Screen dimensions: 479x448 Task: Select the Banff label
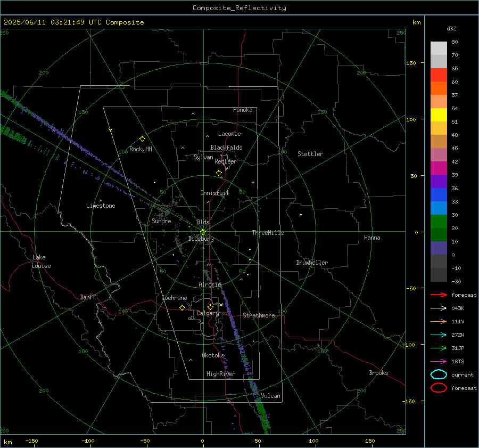tap(88, 297)
